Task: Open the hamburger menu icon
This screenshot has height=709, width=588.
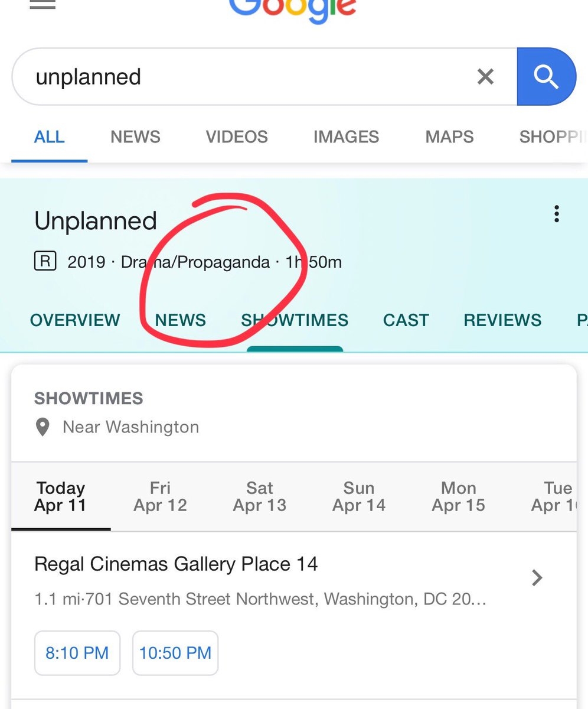Action: 42,5
